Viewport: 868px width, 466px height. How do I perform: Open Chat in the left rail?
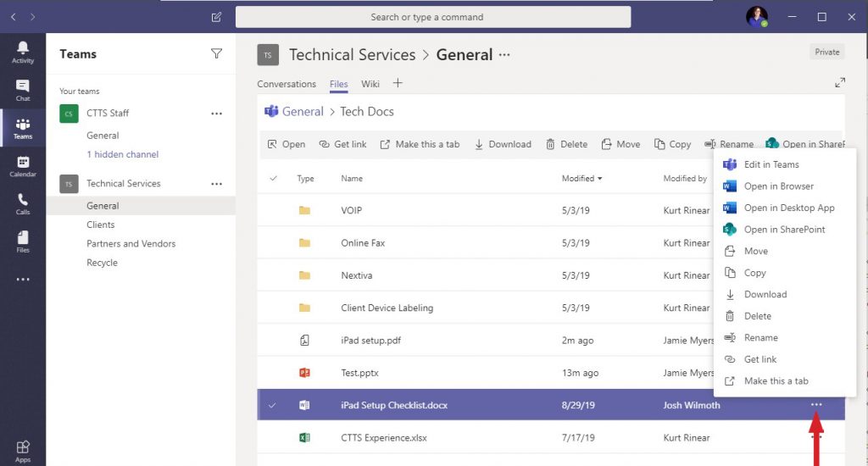click(x=23, y=90)
